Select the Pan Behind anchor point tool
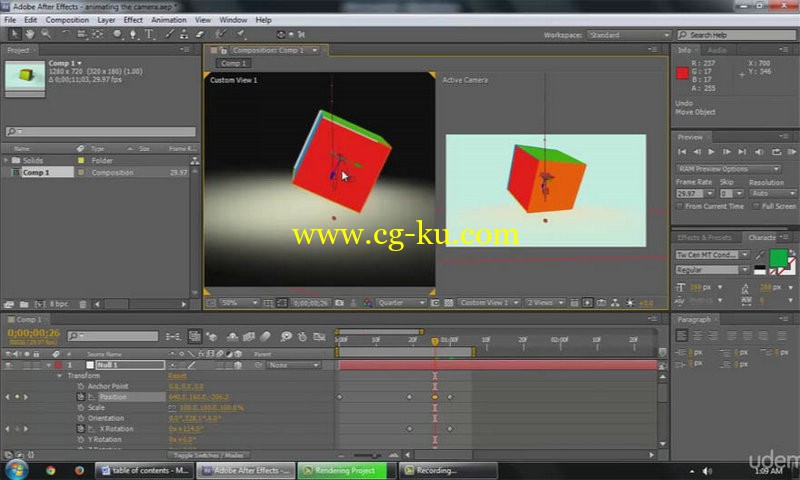The width and height of the screenshot is (800, 480). click(x=97, y=34)
